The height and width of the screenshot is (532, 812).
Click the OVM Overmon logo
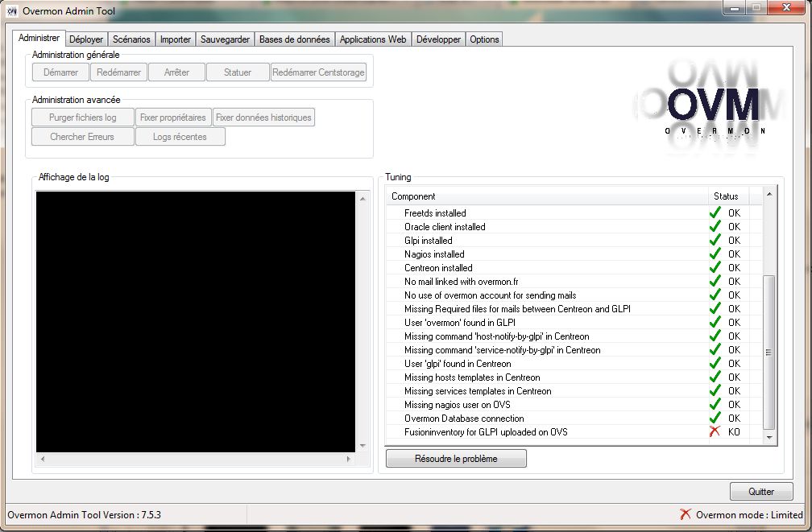[710, 105]
